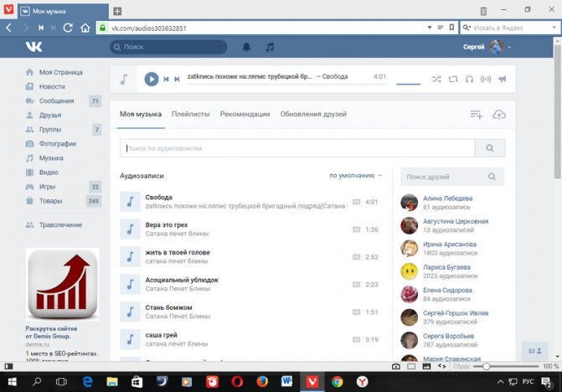Toggle the Vivaldi side panel
The height and width of the screenshot is (392, 562).
[8, 366]
